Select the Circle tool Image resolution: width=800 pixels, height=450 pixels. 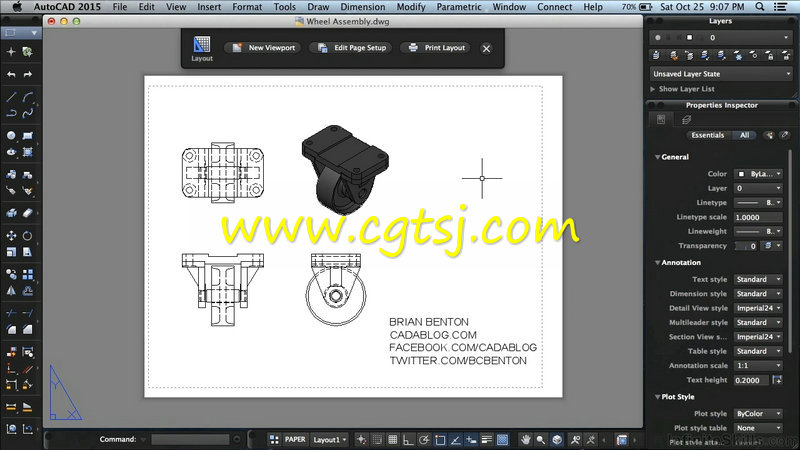(x=11, y=135)
